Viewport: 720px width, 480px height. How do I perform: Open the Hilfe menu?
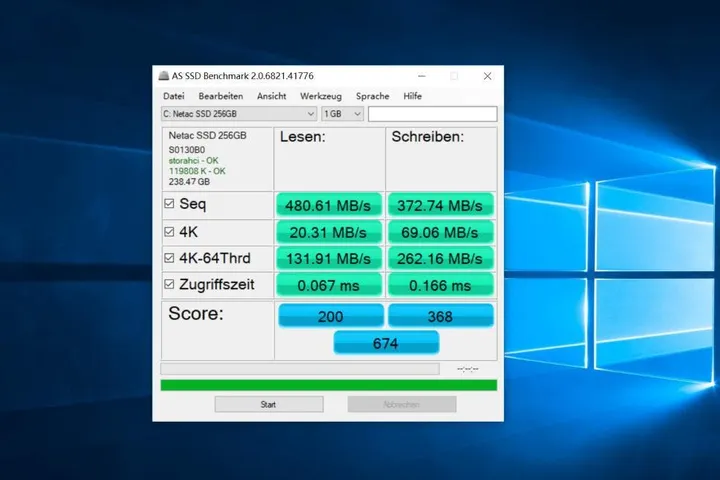tap(412, 96)
